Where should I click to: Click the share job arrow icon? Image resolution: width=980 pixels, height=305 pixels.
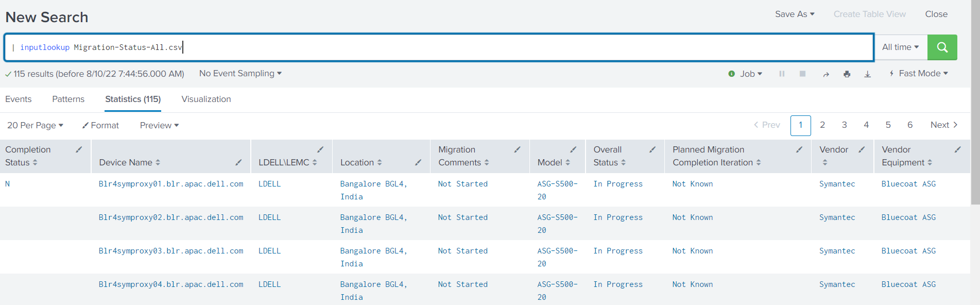(x=826, y=74)
